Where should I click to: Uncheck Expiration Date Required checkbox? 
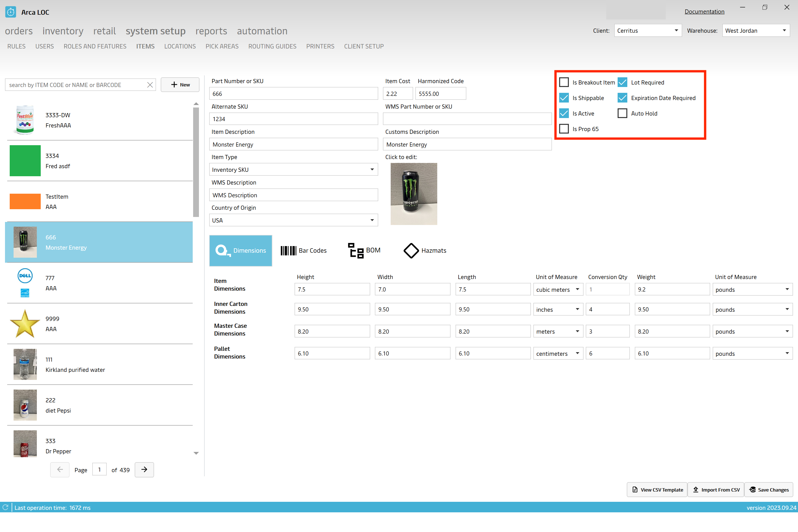tap(623, 98)
